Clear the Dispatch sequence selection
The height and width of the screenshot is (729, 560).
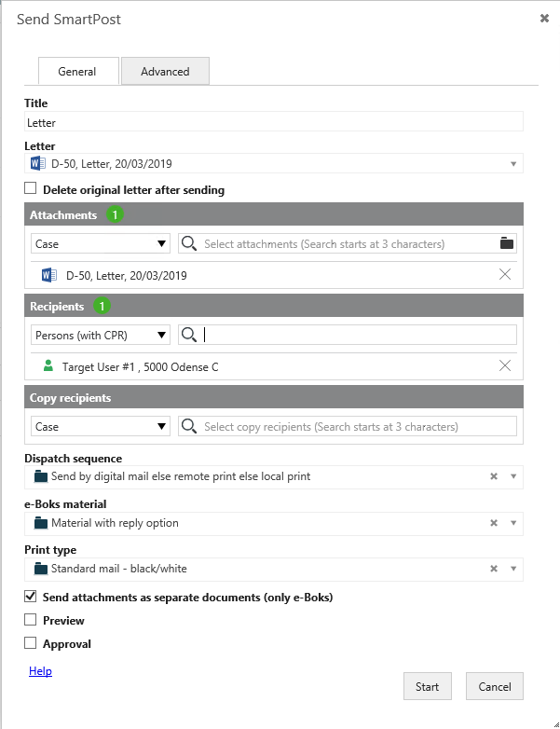coord(494,476)
